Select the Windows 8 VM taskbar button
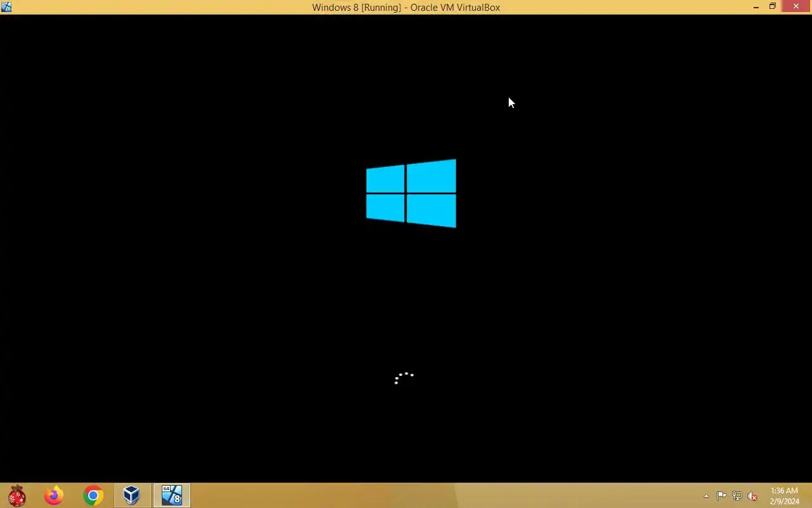Image resolution: width=812 pixels, height=508 pixels. click(x=171, y=495)
